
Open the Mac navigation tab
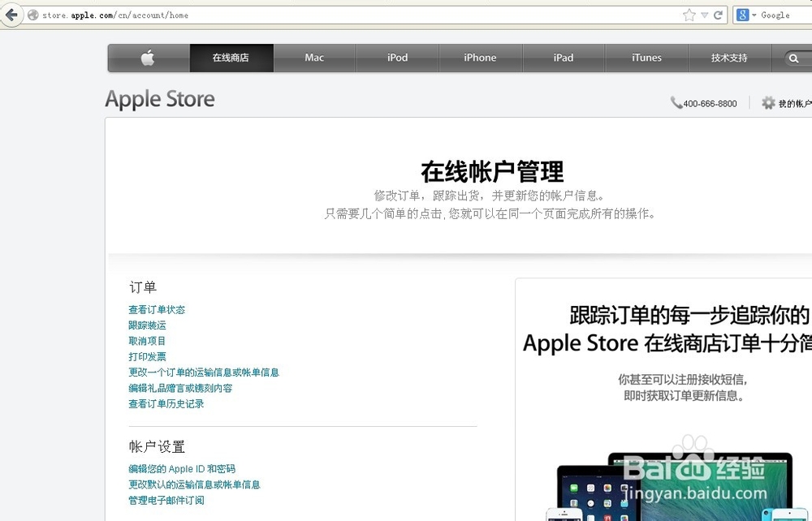pos(314,58)
